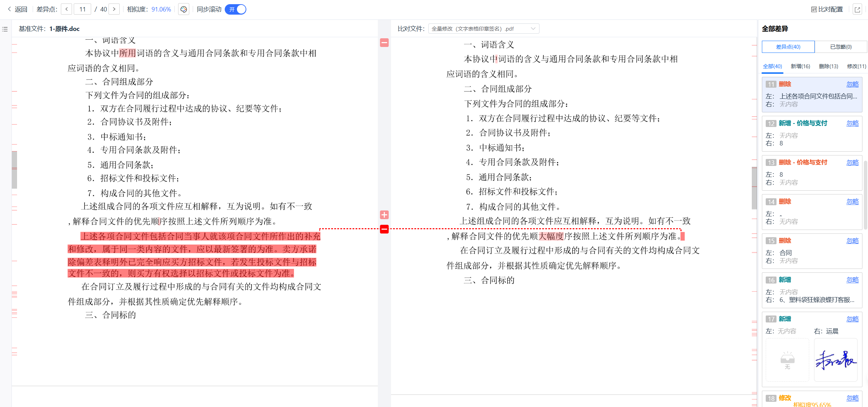Toggle the outline list icon at left
Screen dimensions: 868x407
(x=5, y=29)
